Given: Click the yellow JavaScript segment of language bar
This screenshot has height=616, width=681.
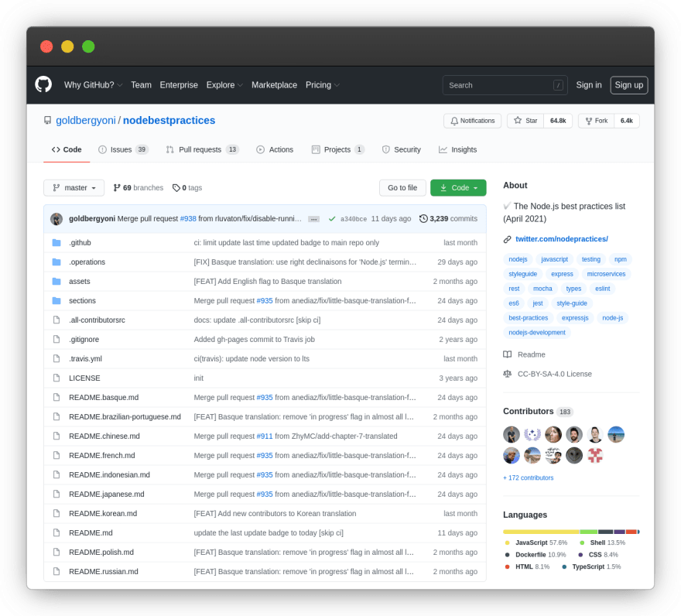Looking at the screenshot, I should [541, 532].
